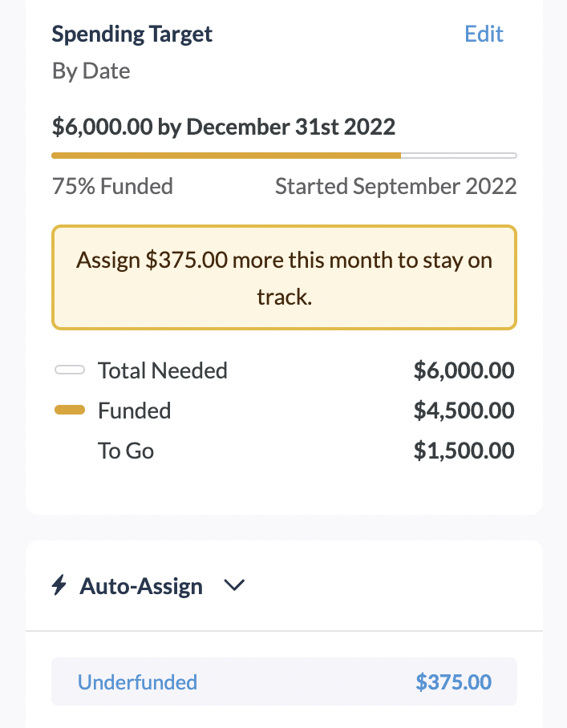Click the Total Needed legend pill icon
The width and height of the screenshot is (567, 728).
70,370
